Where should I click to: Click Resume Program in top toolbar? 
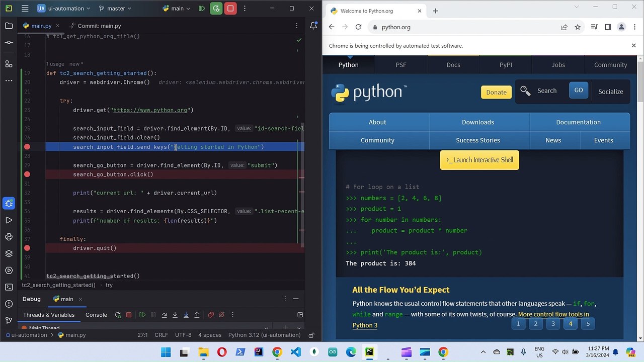tap(202, 9)
